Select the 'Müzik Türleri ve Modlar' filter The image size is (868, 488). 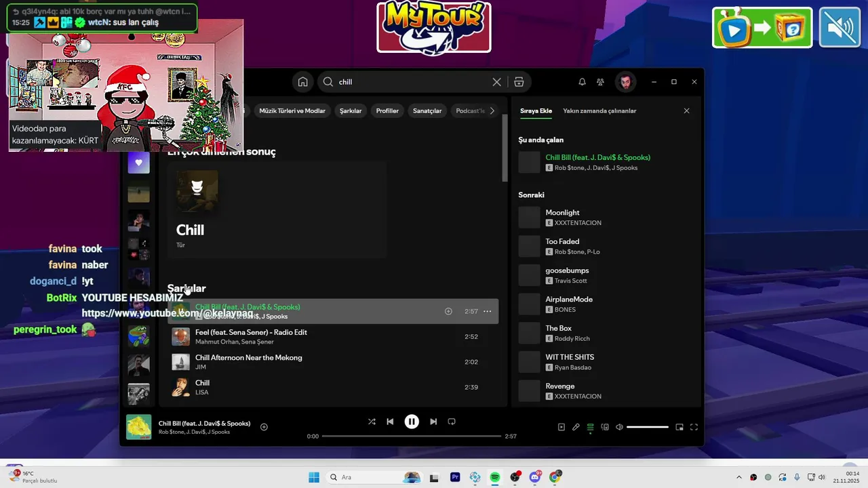pos(292,110)
